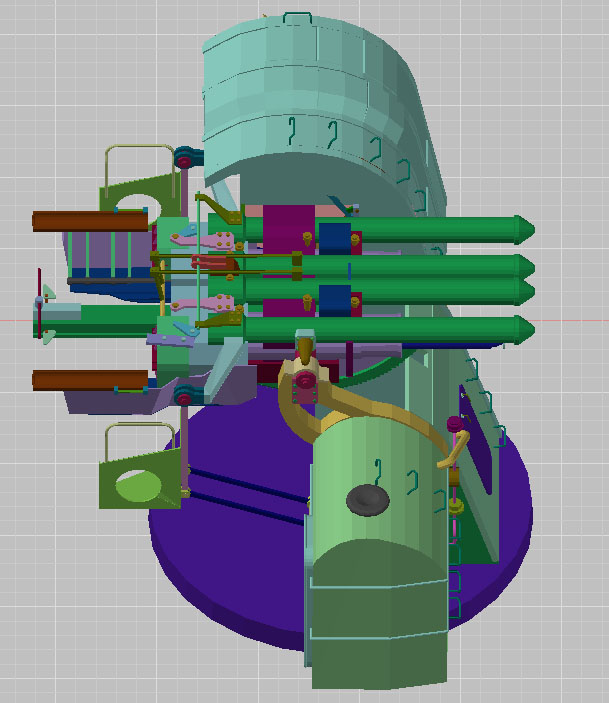This screenshot has width=609, height=703.
Task: Select the lower dark blue block
Action: [335, 300]
